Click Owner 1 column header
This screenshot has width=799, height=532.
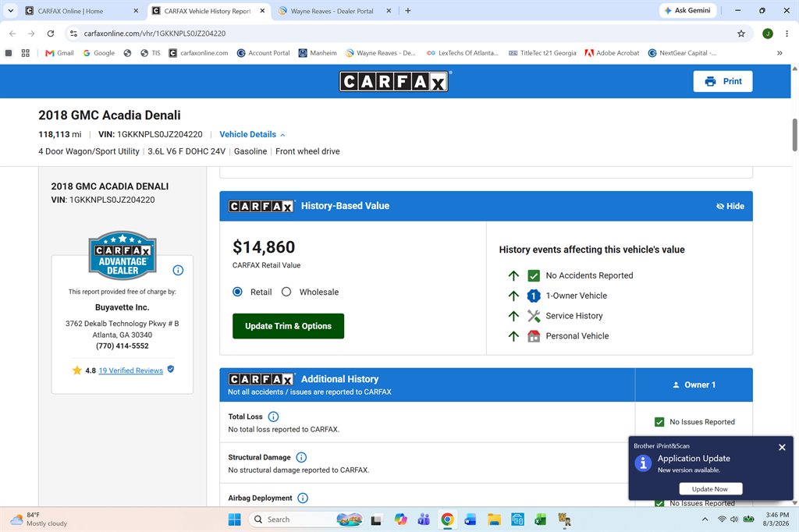tap(694, 385)
